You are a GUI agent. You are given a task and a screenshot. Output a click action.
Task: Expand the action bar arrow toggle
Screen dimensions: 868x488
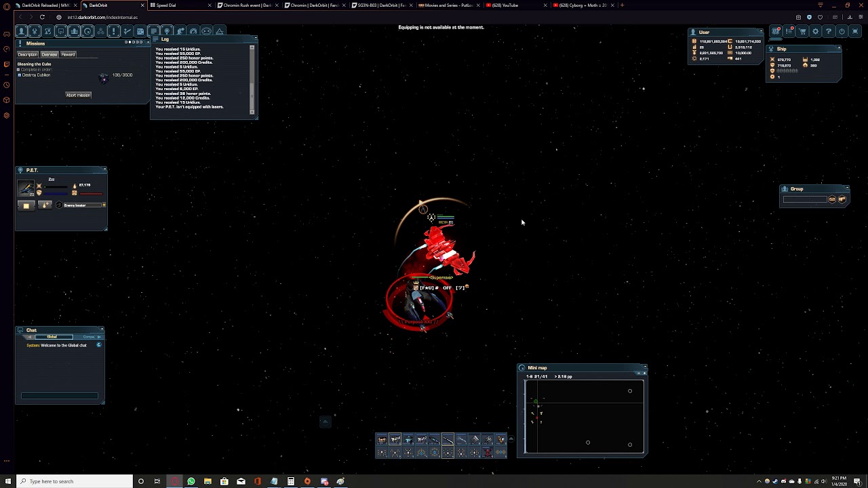coord(511,439)
